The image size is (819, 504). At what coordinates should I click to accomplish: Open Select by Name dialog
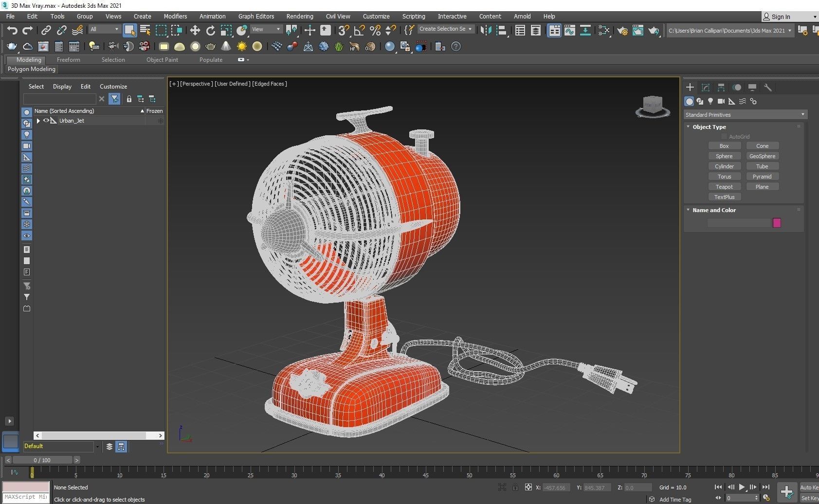point(145,31)
